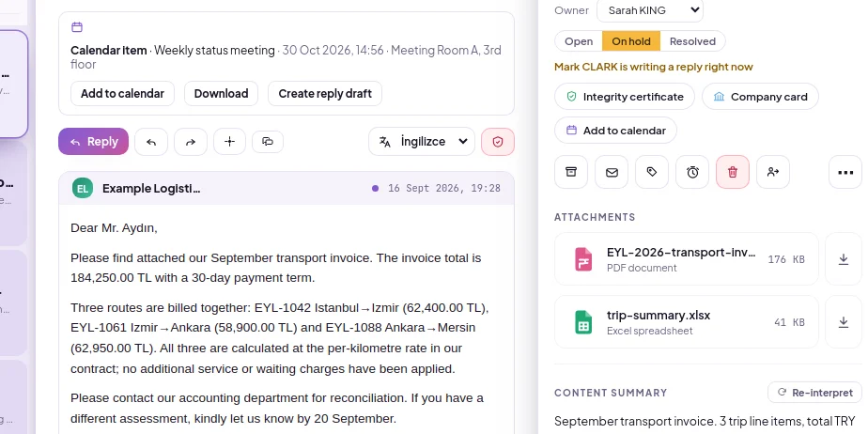Click the plus icon button beside forward

tap(230, 142)
